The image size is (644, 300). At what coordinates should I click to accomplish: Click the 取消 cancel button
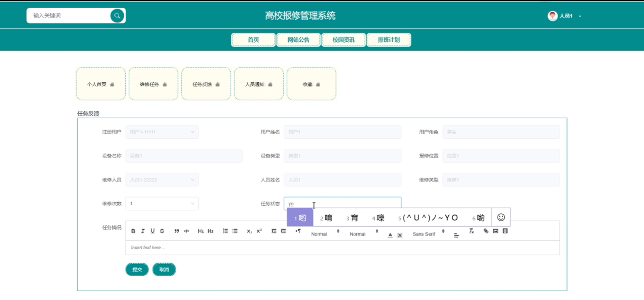(164, 269)
